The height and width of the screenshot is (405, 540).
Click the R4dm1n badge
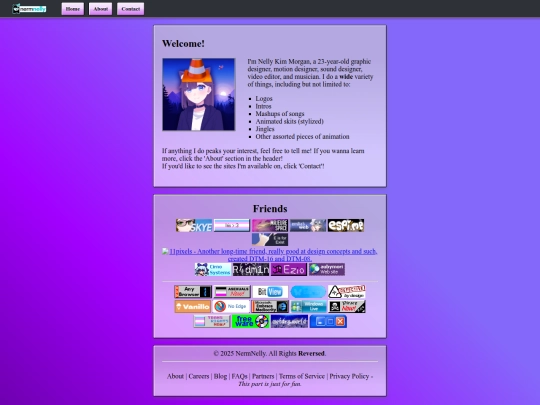(x=251, y=269)
